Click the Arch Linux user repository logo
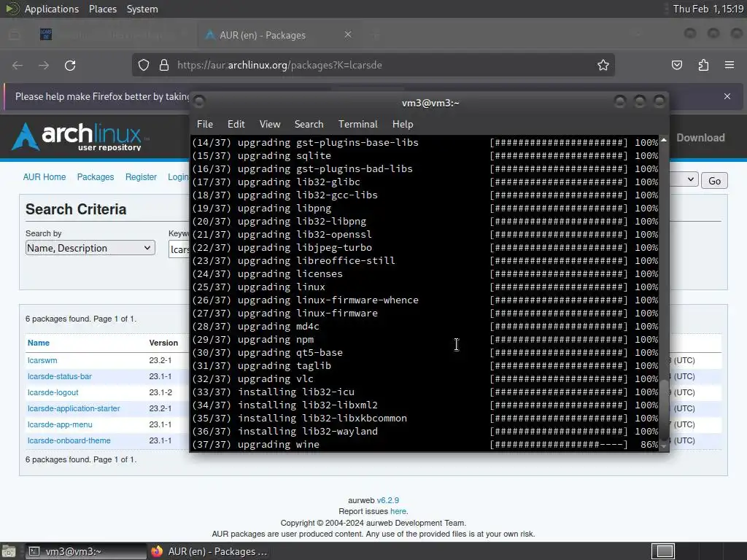Screen dimensions: 747x560 [x=80, y=137]
